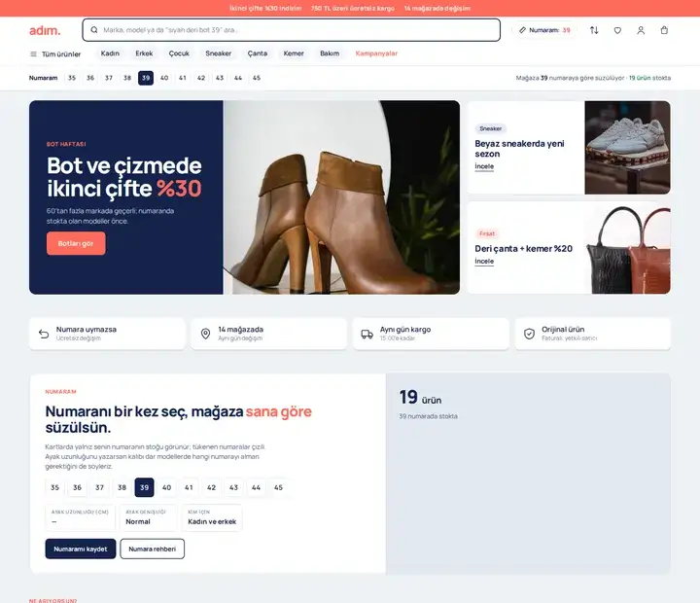Click '750 TL üzeri ücretsiz kargo' banner text
This screenshot has width=700, height=603.
click(353, 8)
